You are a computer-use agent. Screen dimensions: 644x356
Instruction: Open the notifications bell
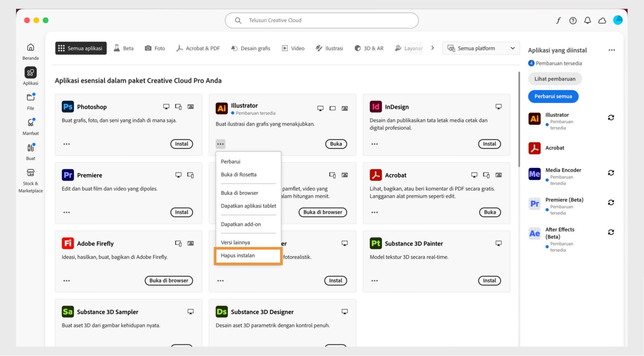point(587,20)
